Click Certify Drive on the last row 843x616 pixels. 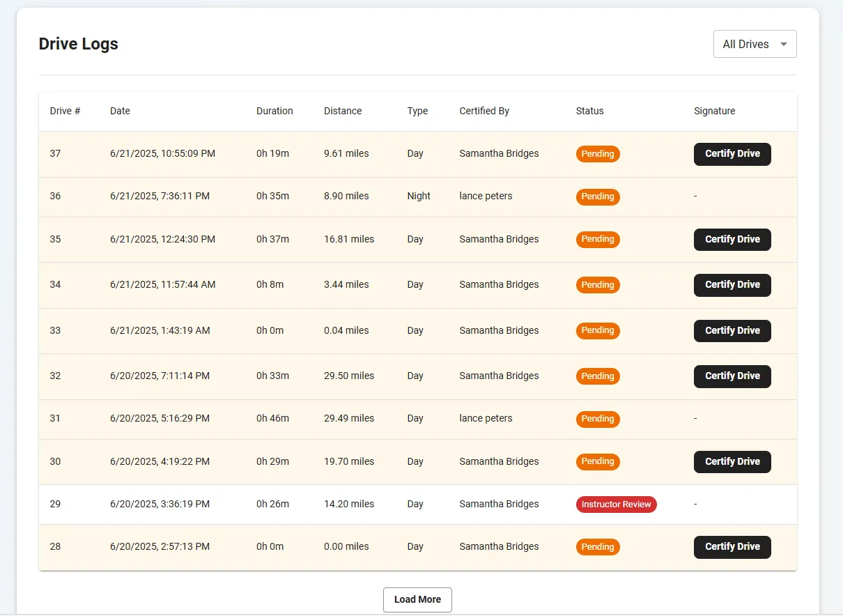(732, 547)
